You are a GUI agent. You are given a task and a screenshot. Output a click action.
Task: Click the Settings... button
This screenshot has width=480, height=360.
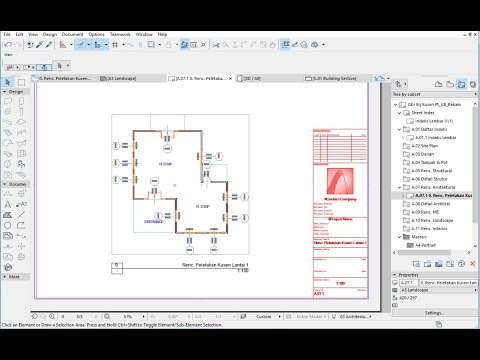435,313
